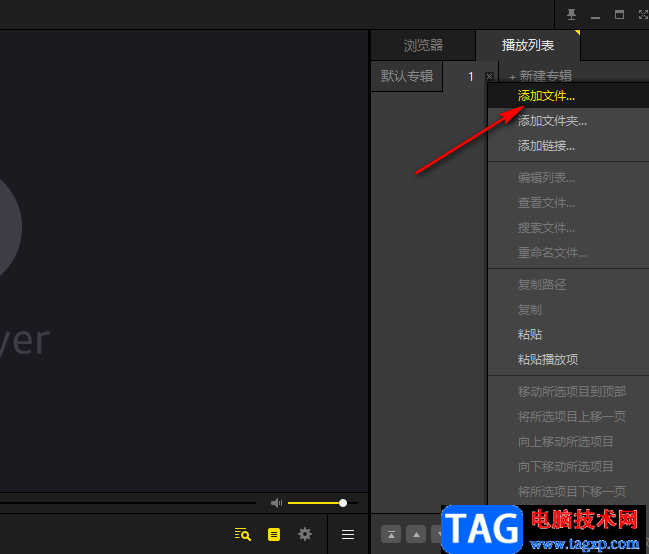The width and height of the screenshot is (649, 554).
Task: Select 重命名文件... menu entry
Action: [x=568, y=253]
